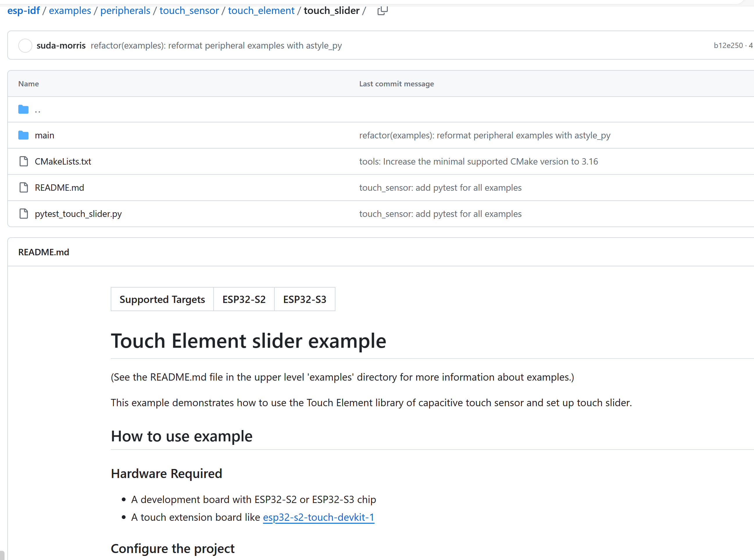The height and width of the screenshot is (560, 754).
Task: Go to the examples breadcrumb folder
Action: coord(70,11)
